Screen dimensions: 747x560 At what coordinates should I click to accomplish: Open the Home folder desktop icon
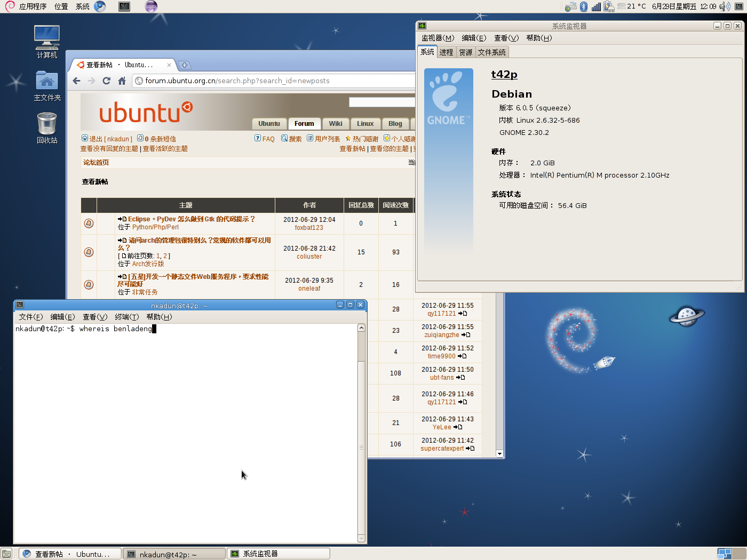[47, 85]
